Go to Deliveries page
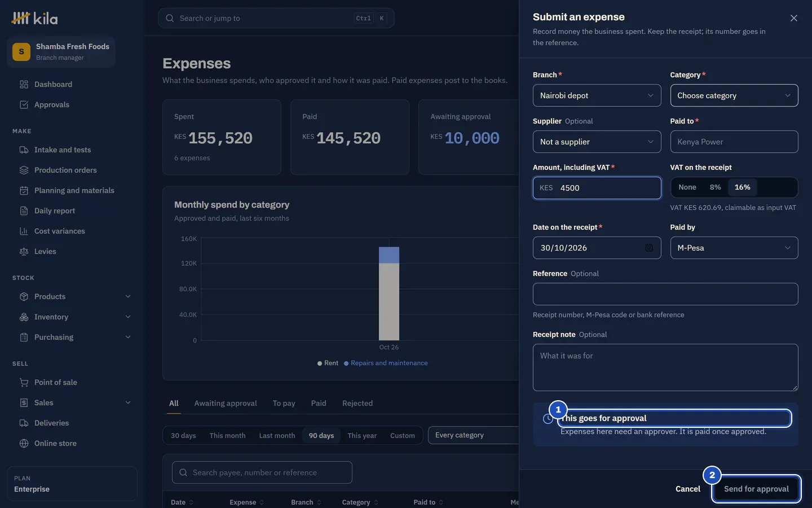Image resolution: width=812 pixels, height=508 pixels. click(72, 423)
